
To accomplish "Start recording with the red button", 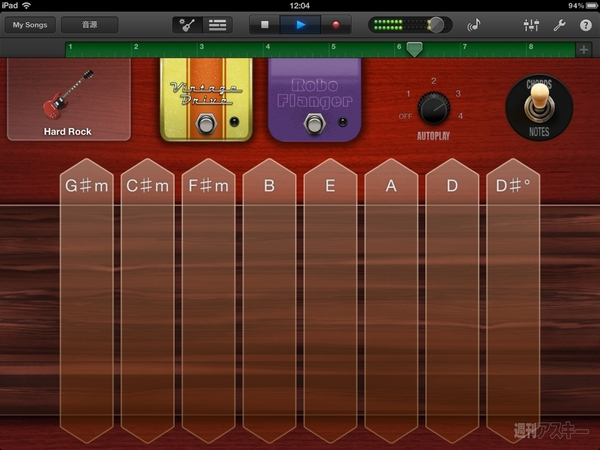I will point(336,25).
